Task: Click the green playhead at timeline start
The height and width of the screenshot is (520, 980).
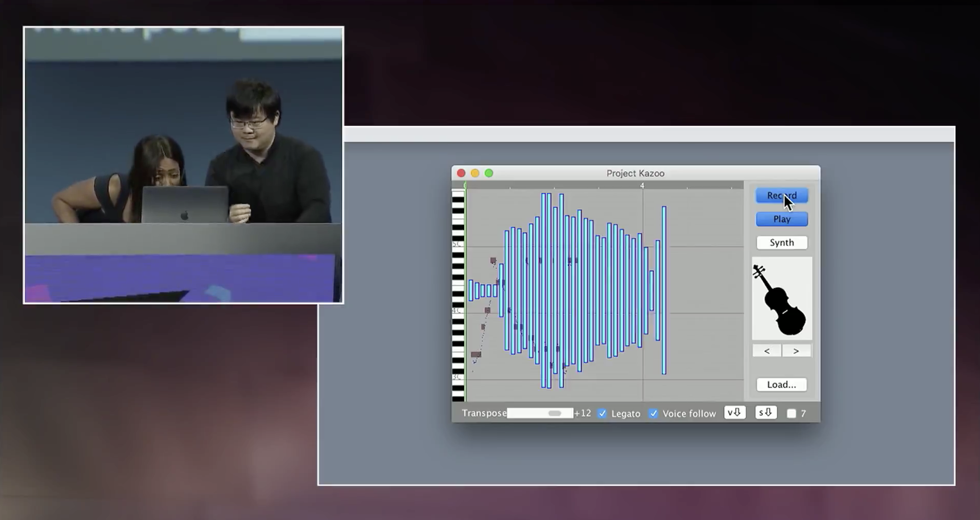Action: click(465, 186)
